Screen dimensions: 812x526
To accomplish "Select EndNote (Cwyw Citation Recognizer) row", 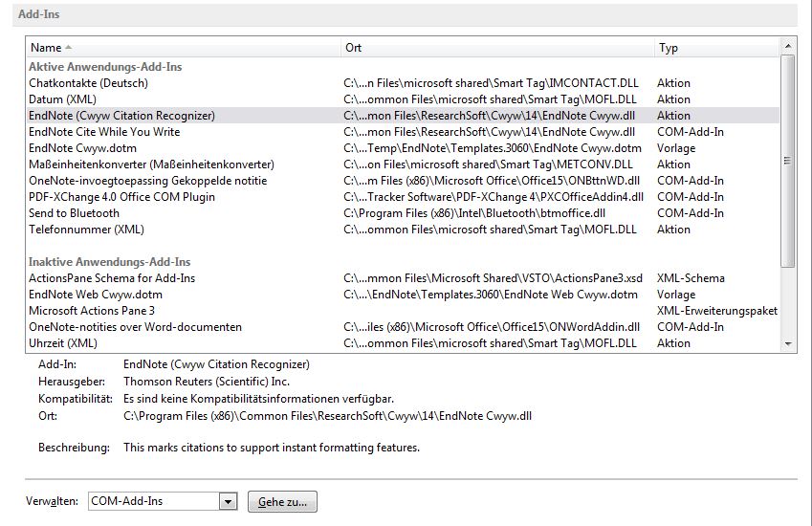I will pyautogui.click(x=403, y=116).
